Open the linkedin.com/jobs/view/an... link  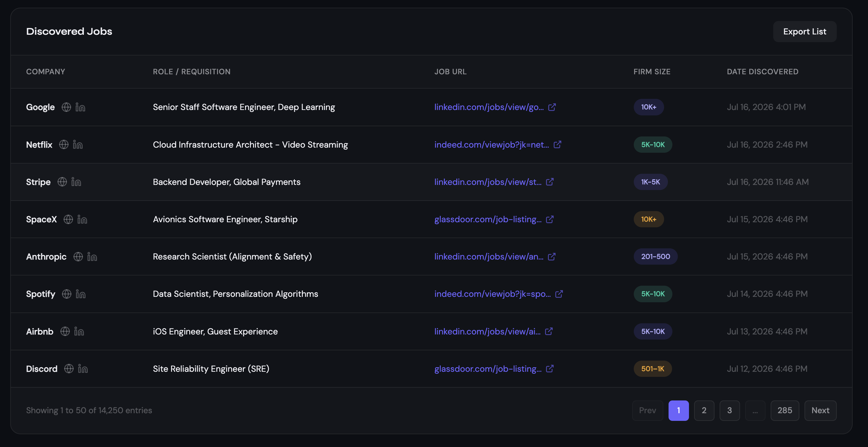click(489, 256)
